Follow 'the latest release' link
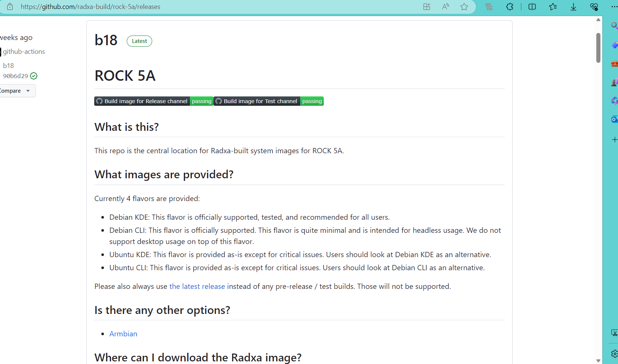Screen dimensions: 618x364 pyautogui.click(x=197, y=286)
